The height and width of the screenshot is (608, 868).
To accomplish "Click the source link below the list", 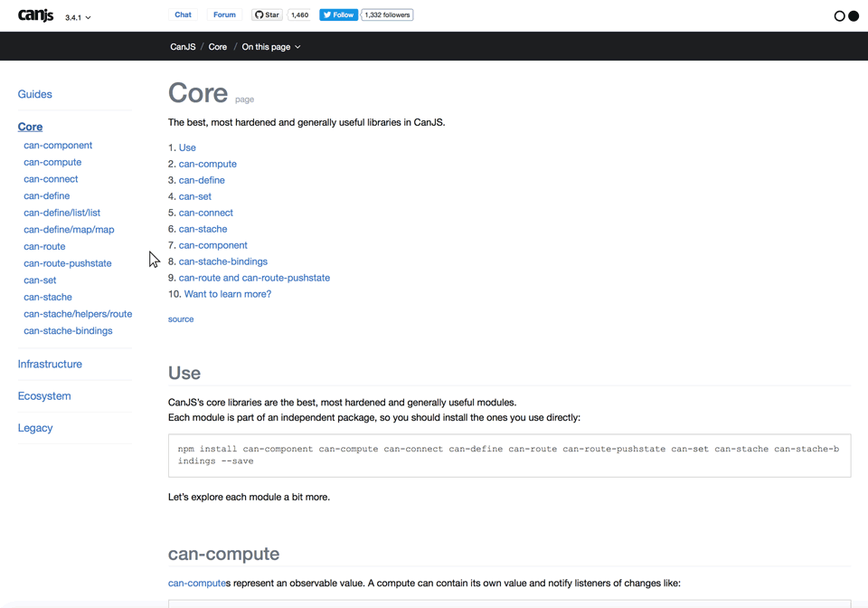I will coord(180,318).
